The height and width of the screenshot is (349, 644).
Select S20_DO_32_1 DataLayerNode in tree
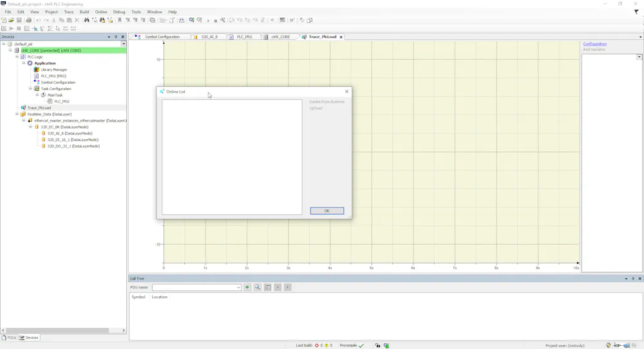point(73,146)
